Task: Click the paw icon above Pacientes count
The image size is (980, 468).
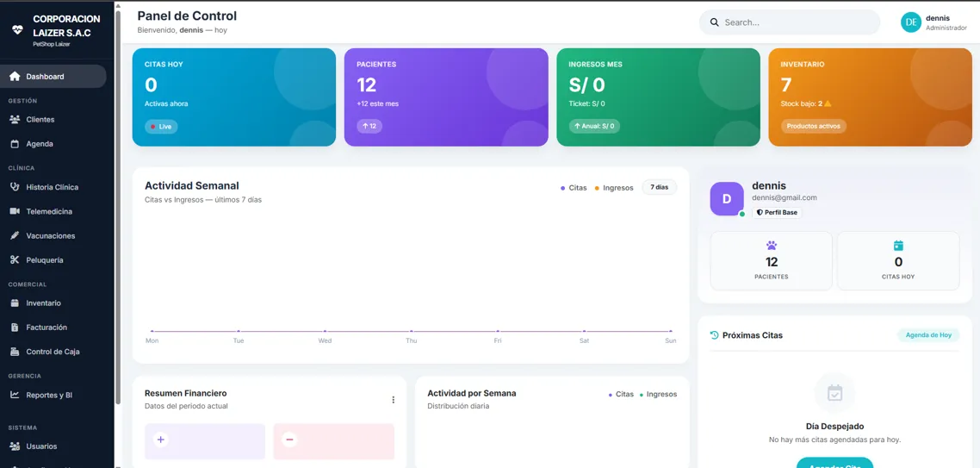Action: click(x=772, y=246)
